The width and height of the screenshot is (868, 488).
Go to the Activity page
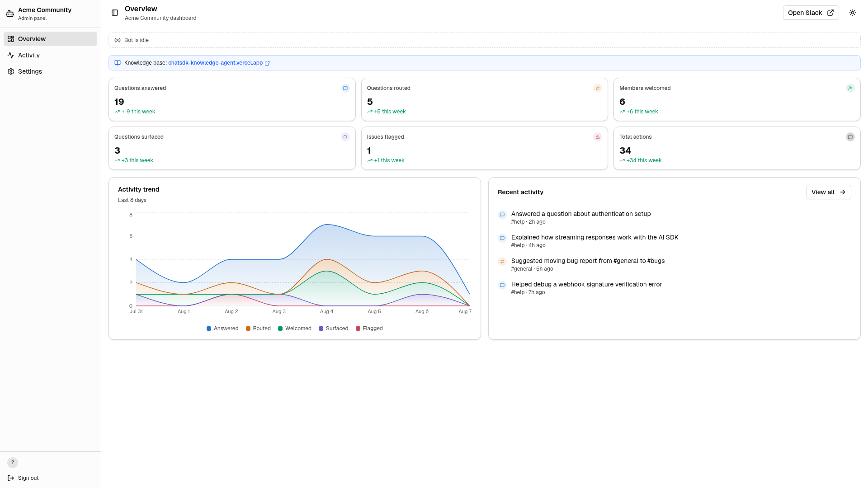[x=50, y=55]
